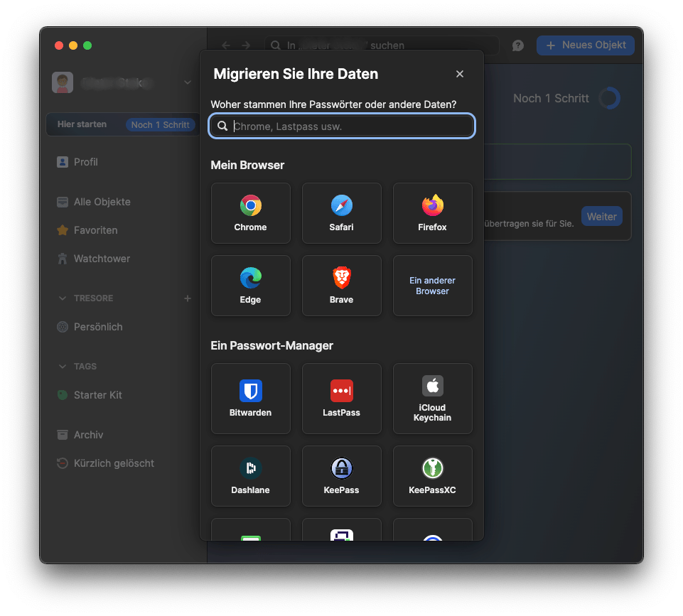683x616 pixels.
Task: Click the magnifier icon in import search
Action: (222, 126)
